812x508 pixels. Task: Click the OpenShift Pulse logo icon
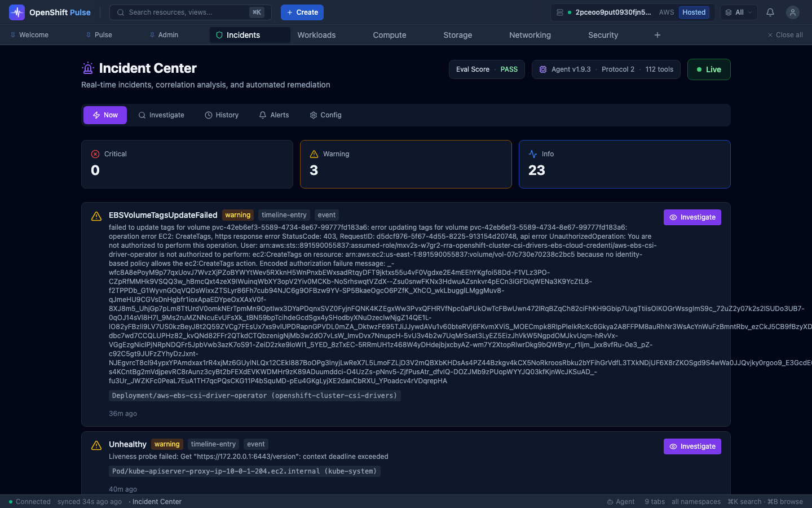tap(17, 12)
